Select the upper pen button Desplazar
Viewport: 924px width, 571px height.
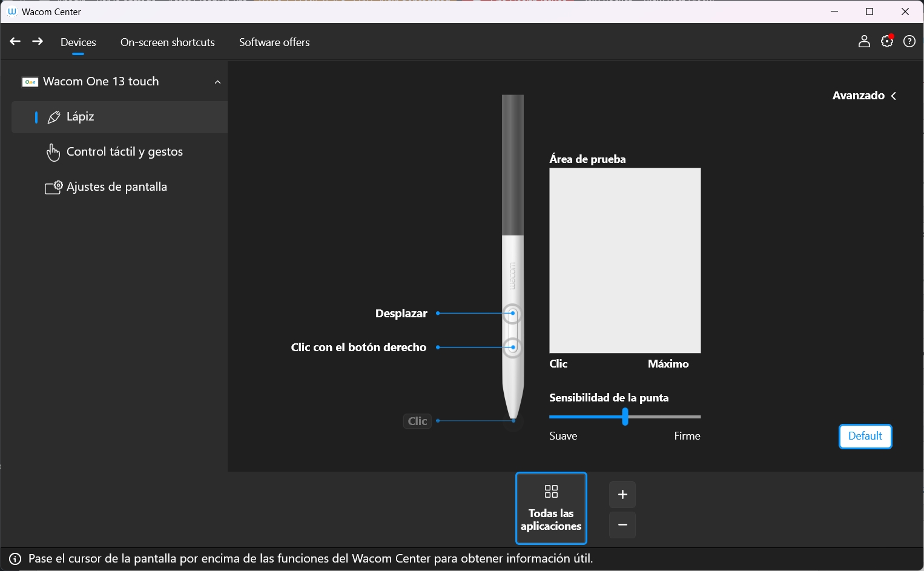pyautogui.click(x=513, y=313)
